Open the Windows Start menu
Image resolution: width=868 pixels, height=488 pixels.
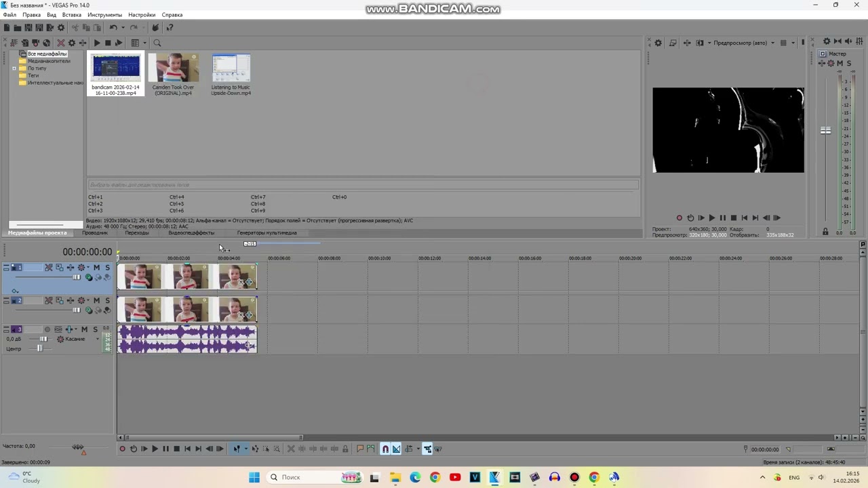click(x=254, y=477)
